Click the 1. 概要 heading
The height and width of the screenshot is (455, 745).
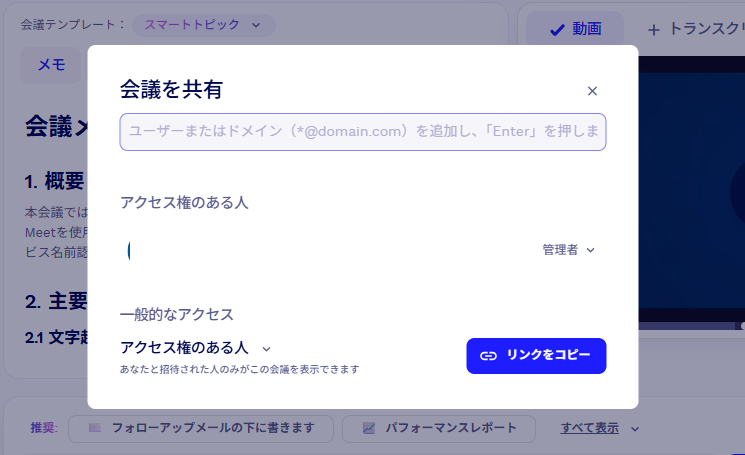click(x=55, y=181)
